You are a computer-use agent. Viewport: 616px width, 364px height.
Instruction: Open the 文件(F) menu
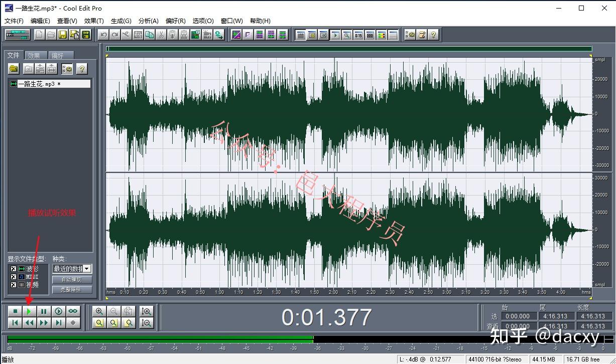tap(14, 21)
